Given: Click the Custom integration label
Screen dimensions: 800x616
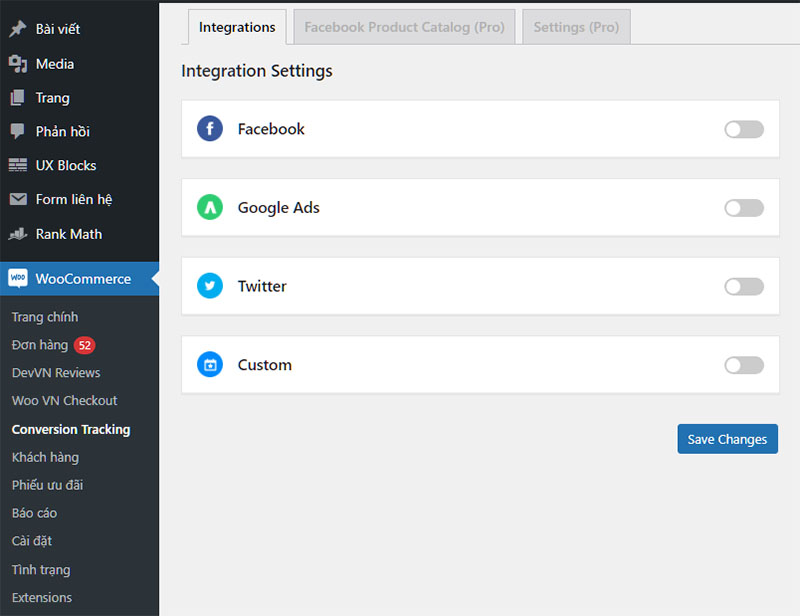Looking at the screenshot, I should point(265,365).
